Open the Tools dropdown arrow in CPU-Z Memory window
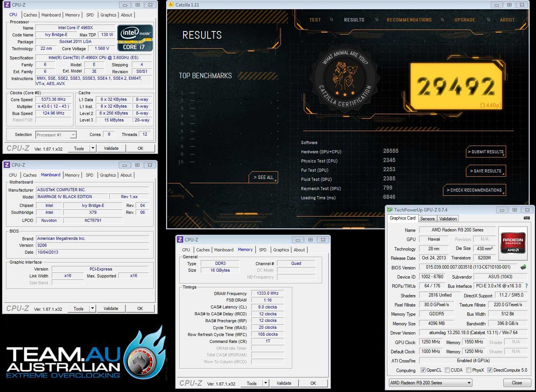 point(266,383)
